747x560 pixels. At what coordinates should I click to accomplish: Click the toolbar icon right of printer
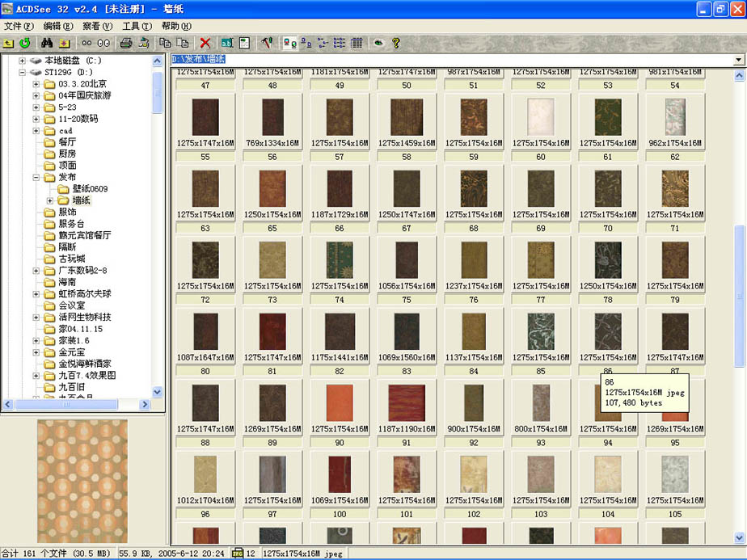pos(143,44)
